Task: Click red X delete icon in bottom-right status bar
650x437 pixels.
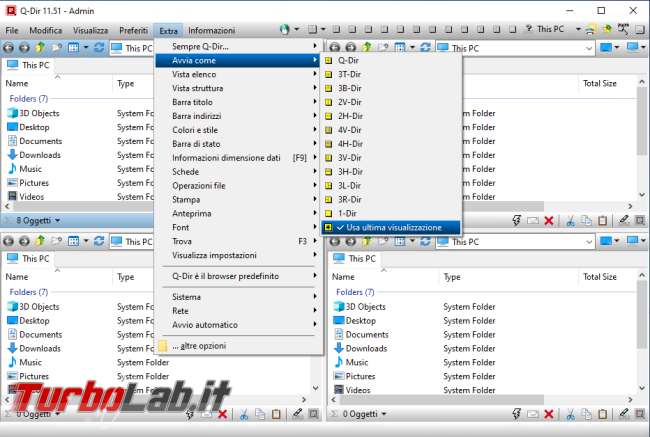Action: tap(549, 414)
